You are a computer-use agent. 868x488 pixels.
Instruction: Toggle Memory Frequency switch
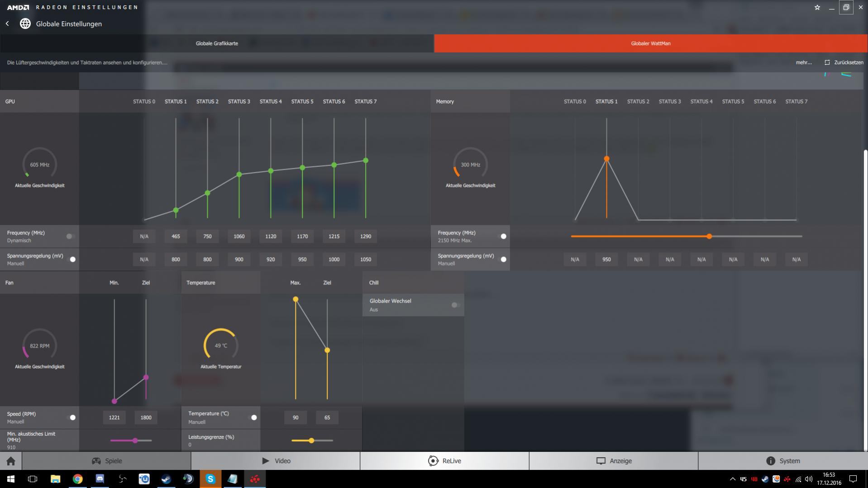click(x=502, y=236)
